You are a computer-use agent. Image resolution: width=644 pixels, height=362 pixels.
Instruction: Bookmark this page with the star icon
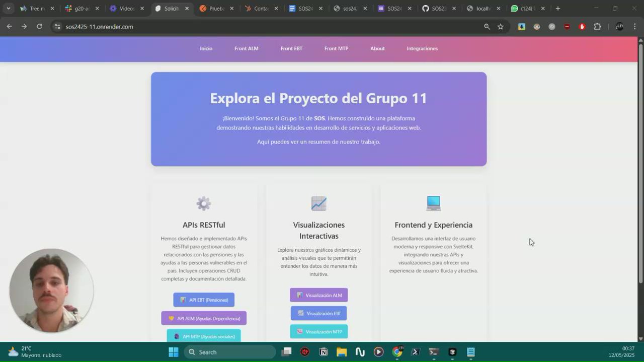click(x=501, y=27)
